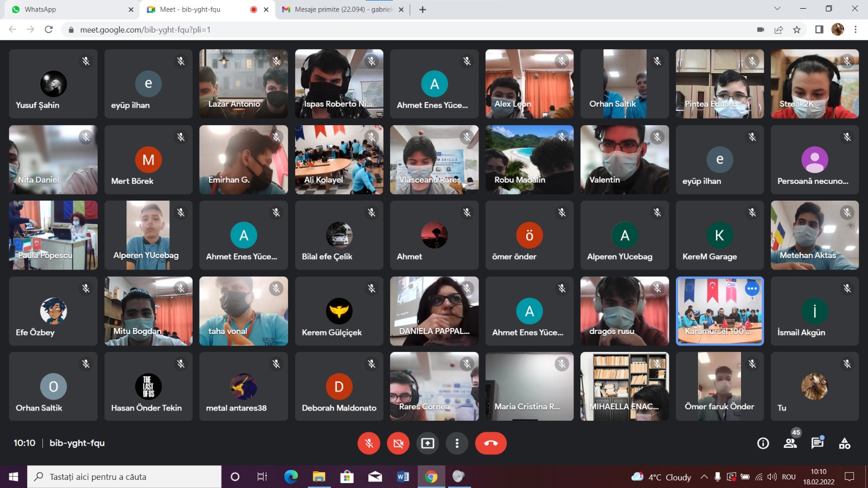Expand hidden system tray icons arrow
This screenshot has width=868, height=488.
(704, 477)
